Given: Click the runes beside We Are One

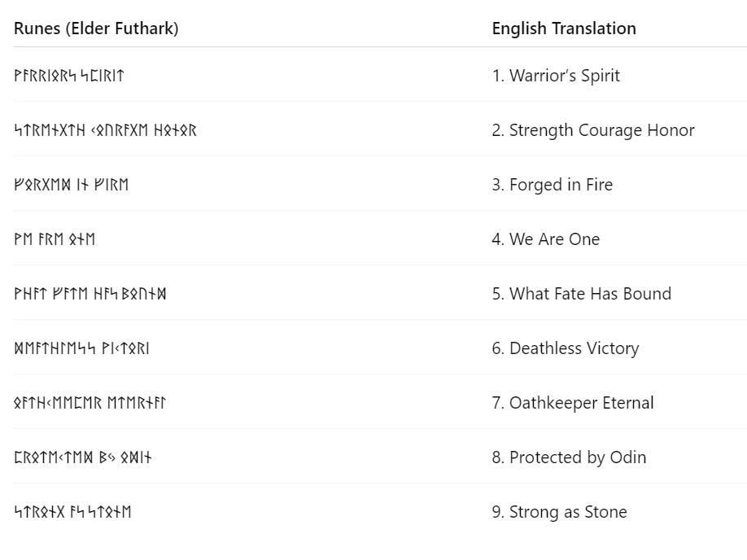Looking at the screenshot, I should (x=55, y=239).
